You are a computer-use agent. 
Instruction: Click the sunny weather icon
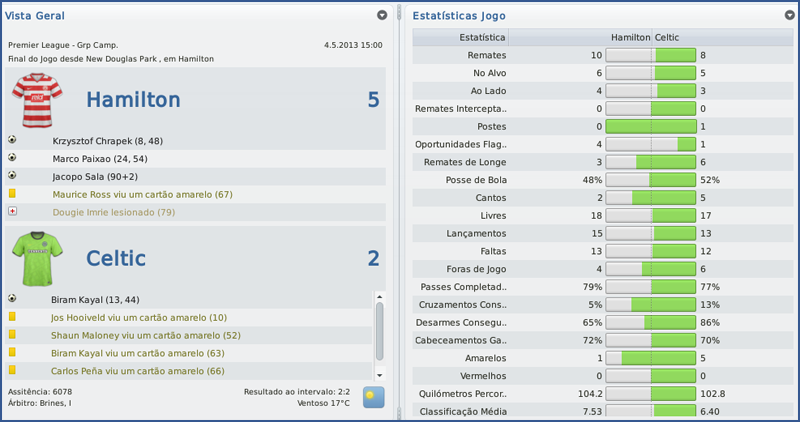coord(374,396)
